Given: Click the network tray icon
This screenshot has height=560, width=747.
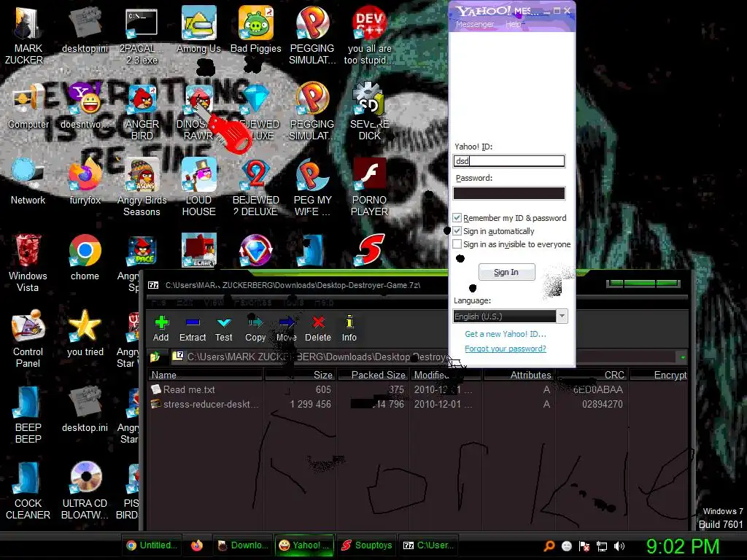Looking at the screenshot, I should tap(602, 546).
